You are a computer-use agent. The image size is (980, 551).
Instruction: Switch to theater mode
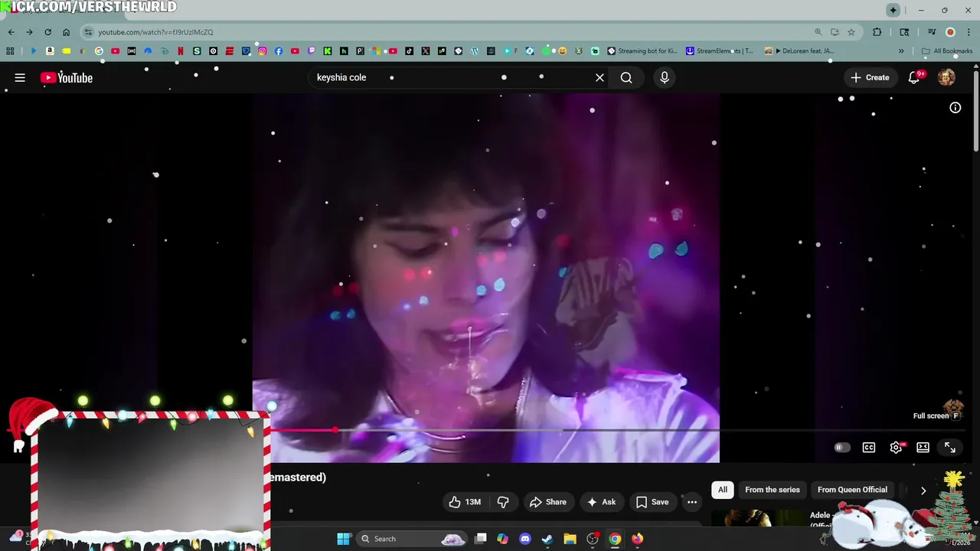[x=923, y=448]
